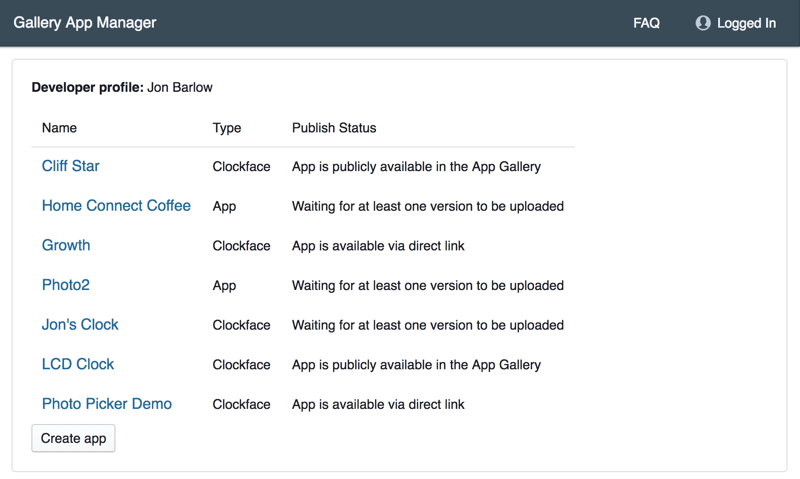Open Jon's Clock clockface
The width and height of the screenshot is (800, 479).
80,324
